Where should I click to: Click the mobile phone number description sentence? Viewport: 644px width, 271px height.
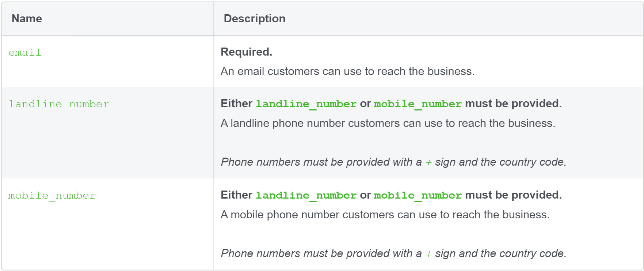click(x=385, y=215)
